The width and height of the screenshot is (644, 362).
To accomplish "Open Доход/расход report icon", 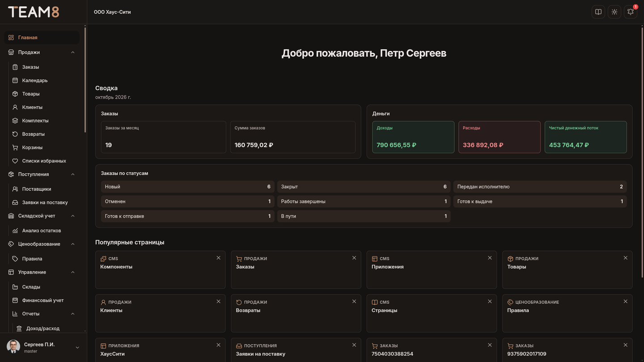I will (x=19, y=328).
